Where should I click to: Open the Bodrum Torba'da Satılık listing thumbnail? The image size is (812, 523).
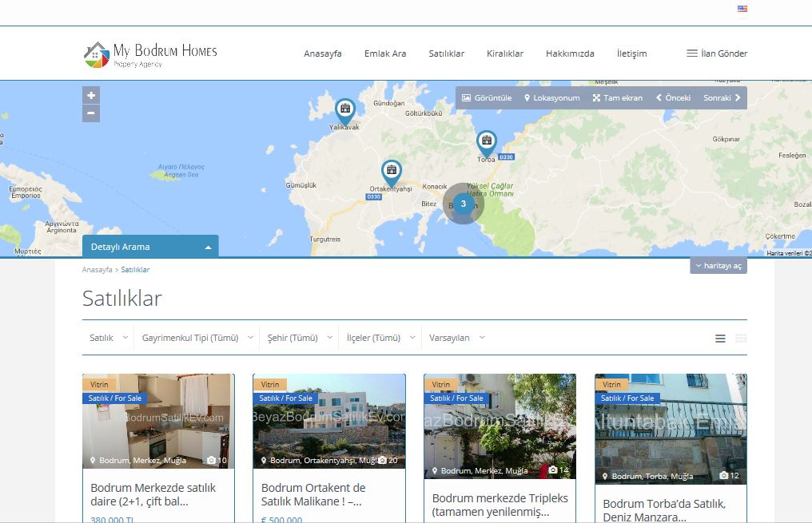point(671,429)
